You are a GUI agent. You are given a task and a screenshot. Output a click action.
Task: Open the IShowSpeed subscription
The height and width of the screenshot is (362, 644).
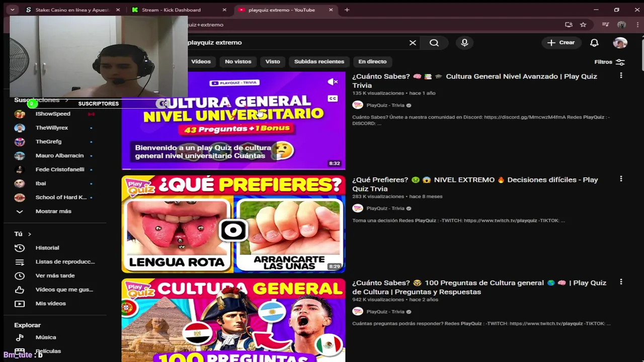pos(54,114)
